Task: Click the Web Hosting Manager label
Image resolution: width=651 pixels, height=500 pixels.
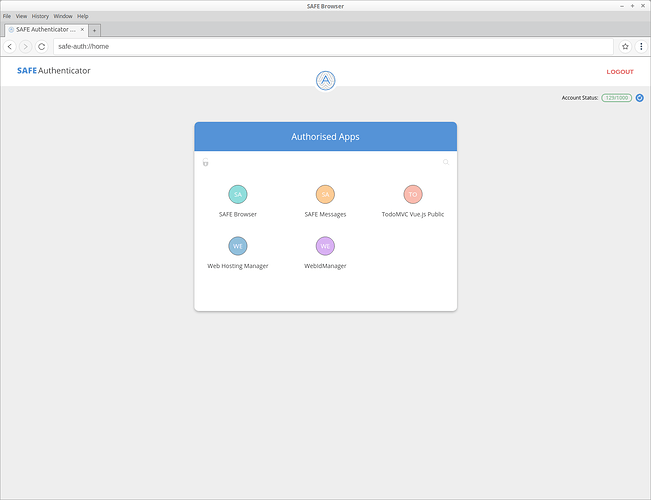Action: 238,266
